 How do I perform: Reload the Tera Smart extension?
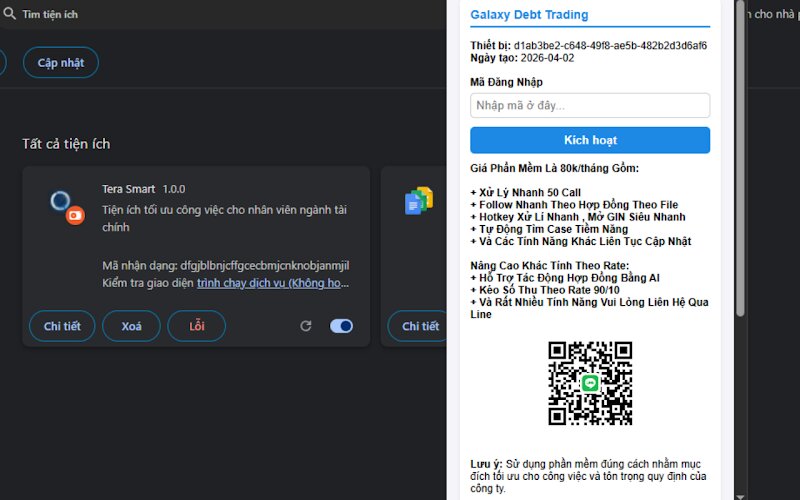click(x=306, y=326)
